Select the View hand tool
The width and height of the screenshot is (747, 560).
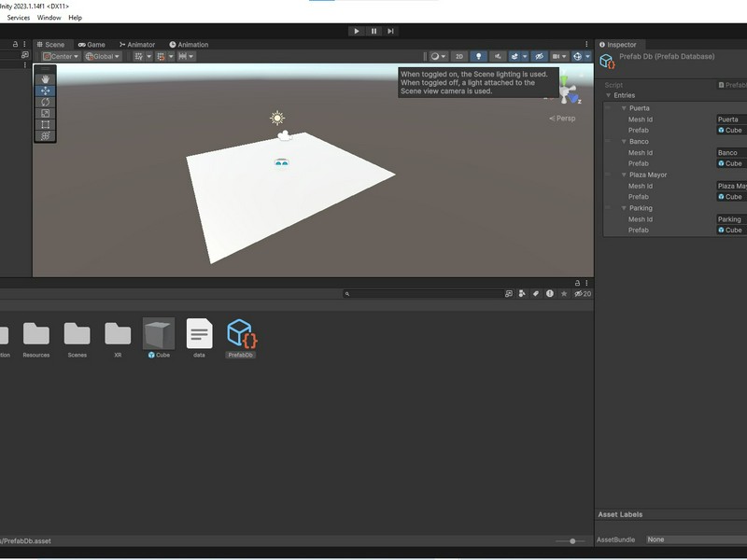click(46, 79)
